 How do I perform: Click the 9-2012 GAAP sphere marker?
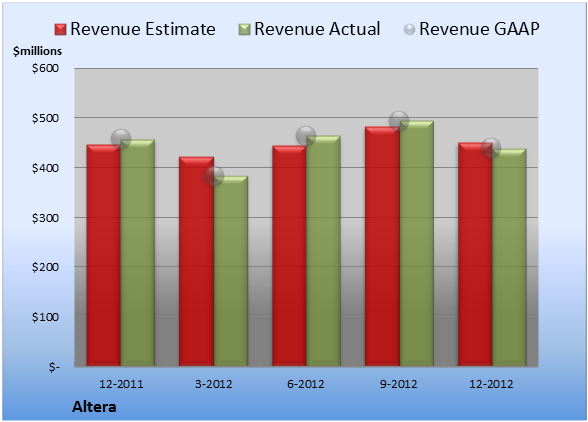click(x=399, y=121)
